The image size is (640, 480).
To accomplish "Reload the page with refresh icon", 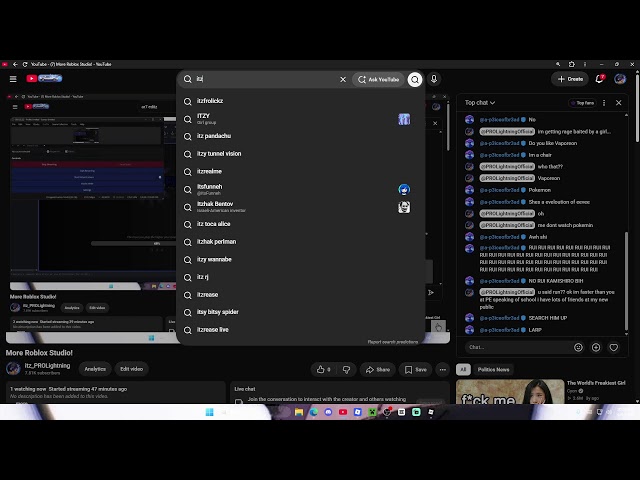I will (25, 64).
